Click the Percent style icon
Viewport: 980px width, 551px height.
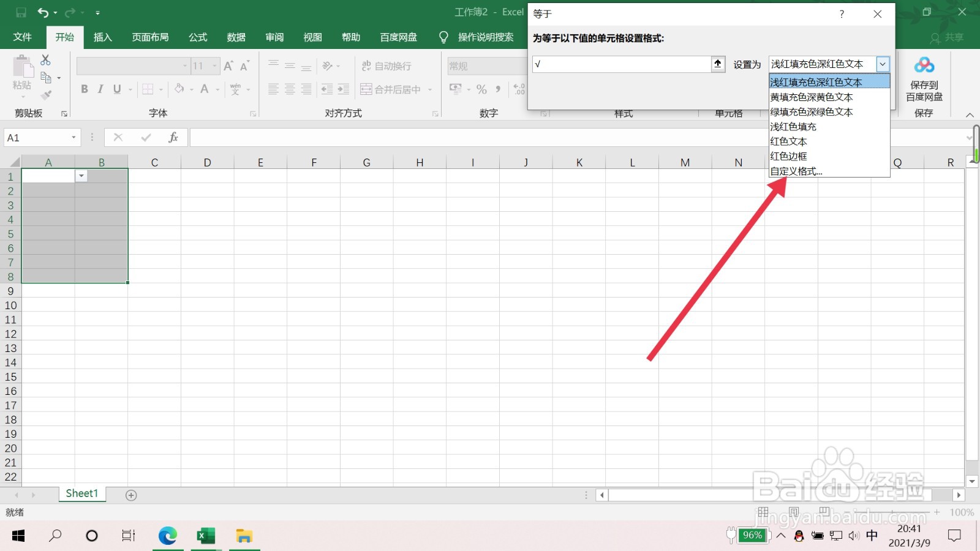tap(481, 89)
